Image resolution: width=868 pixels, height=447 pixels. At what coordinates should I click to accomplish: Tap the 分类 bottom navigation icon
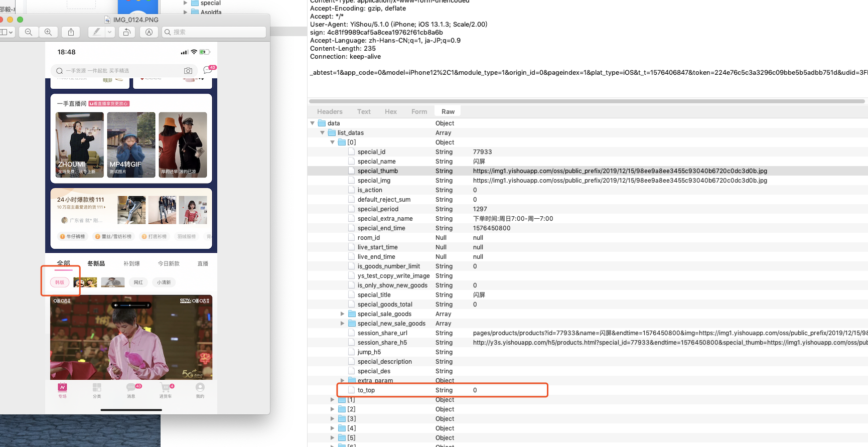tap(97, 390)
